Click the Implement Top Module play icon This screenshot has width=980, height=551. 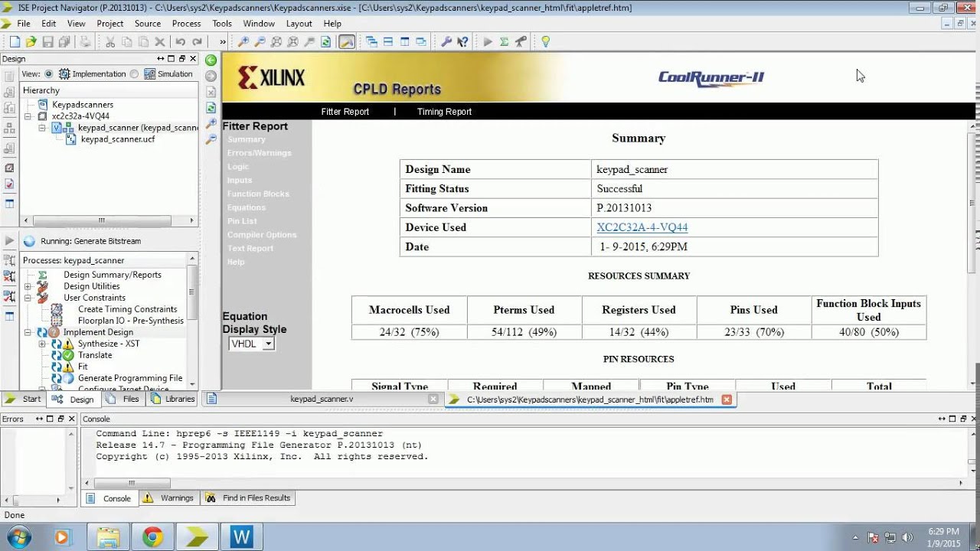click(488, 42)
